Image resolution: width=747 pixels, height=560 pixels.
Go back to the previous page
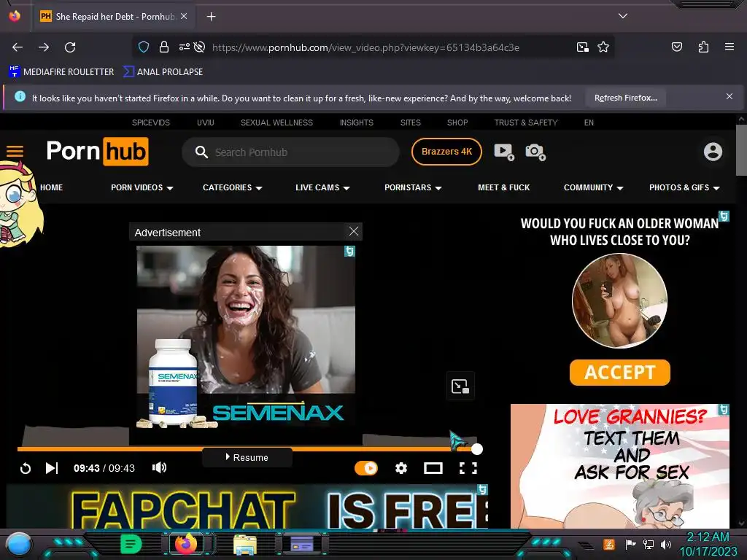tap(18, 47)
